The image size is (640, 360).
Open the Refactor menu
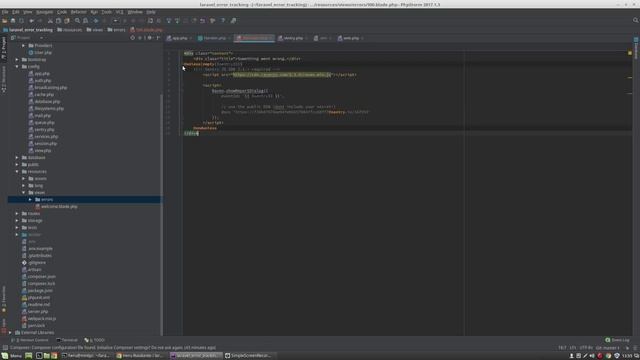pyautogui.click(x=78, y=12)
